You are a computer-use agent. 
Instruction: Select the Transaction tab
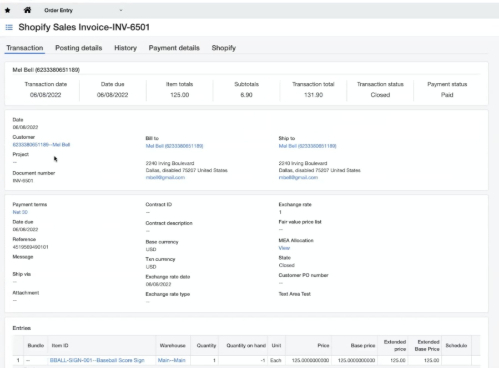click(x=25, y=48)
